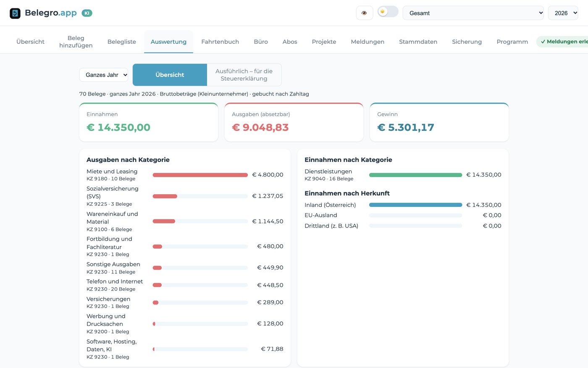Open the Büro tab
Image resolution: width=588 pixels, height=368 pixels.
261,42
